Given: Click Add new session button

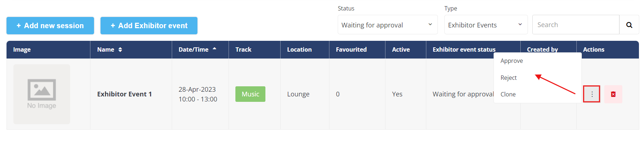Looking at the screenshot, I should point(50,26).
